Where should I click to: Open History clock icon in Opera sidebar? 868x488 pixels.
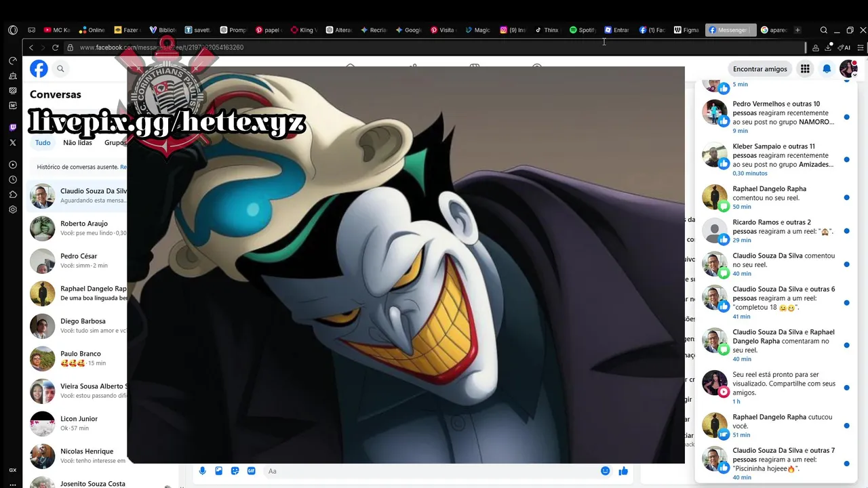pyautogui.click(x=13, y=180)
